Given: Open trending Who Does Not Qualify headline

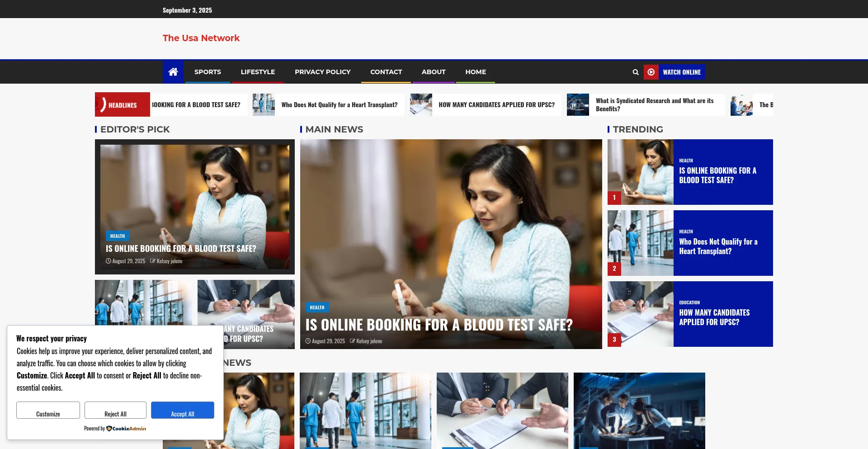Looking at the screenshot, I should tap(718, 246).
